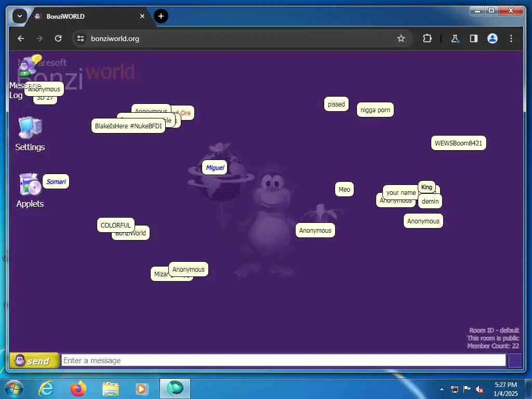Open the Chrome profile avatar
The height and width of the screenshot is (399, 532).
[493, 38]
